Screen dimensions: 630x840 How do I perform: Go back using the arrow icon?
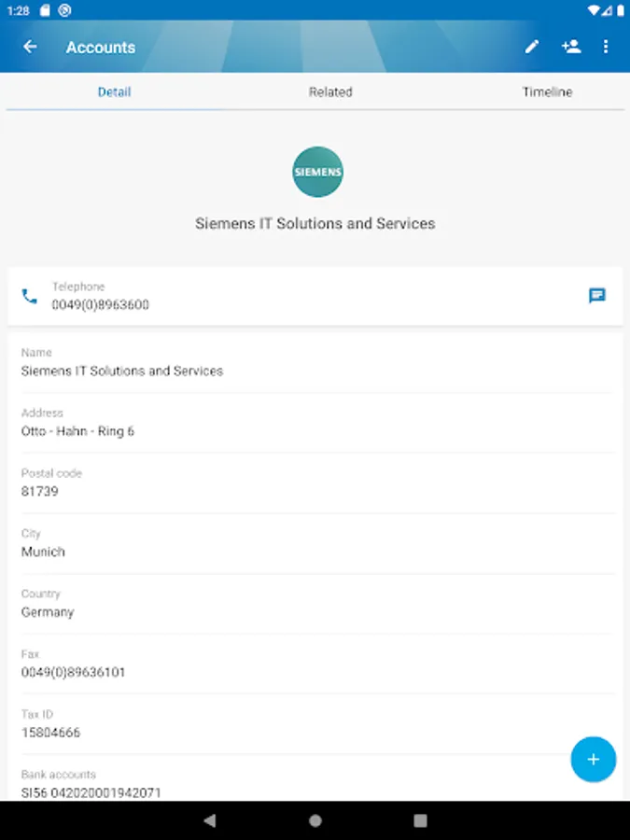(30, 48)
